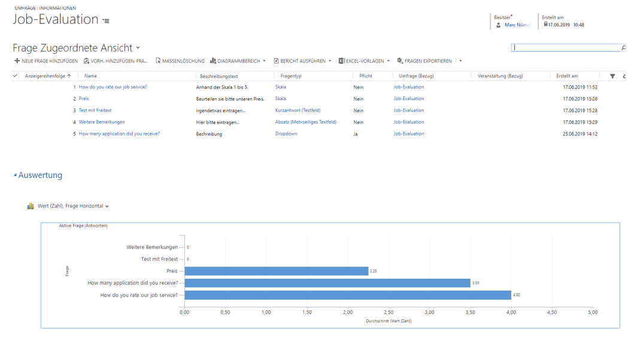The image size is (644, 344).
Task: Click the 'How do you rate' chart bar
Action: [348, 295]
